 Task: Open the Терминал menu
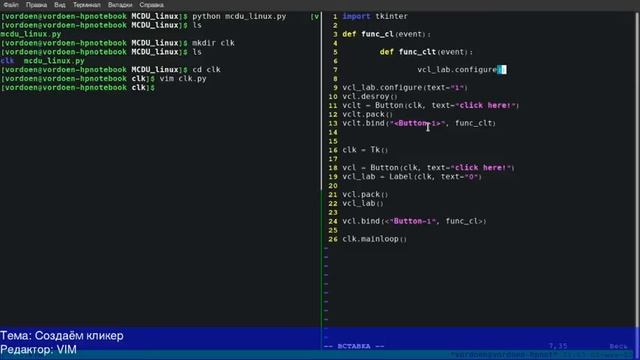click(87, 5)
